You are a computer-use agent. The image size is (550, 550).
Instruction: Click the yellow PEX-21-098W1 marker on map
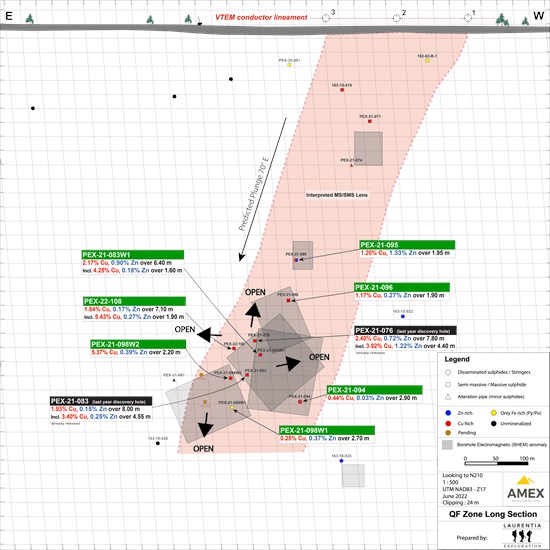pos(232,408)
